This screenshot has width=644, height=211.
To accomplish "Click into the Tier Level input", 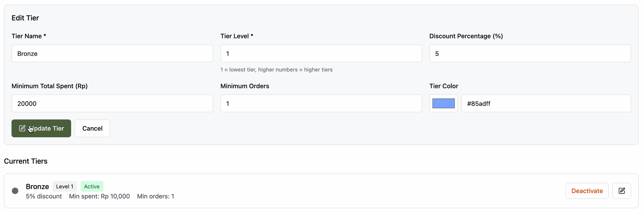I will click(x=321, y=54).
